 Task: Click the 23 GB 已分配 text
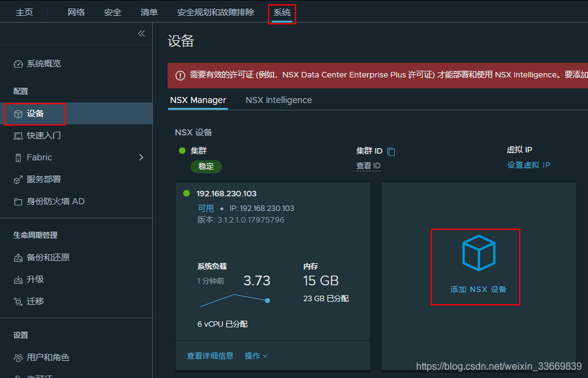pyautogui.click(x=326, y=299)
